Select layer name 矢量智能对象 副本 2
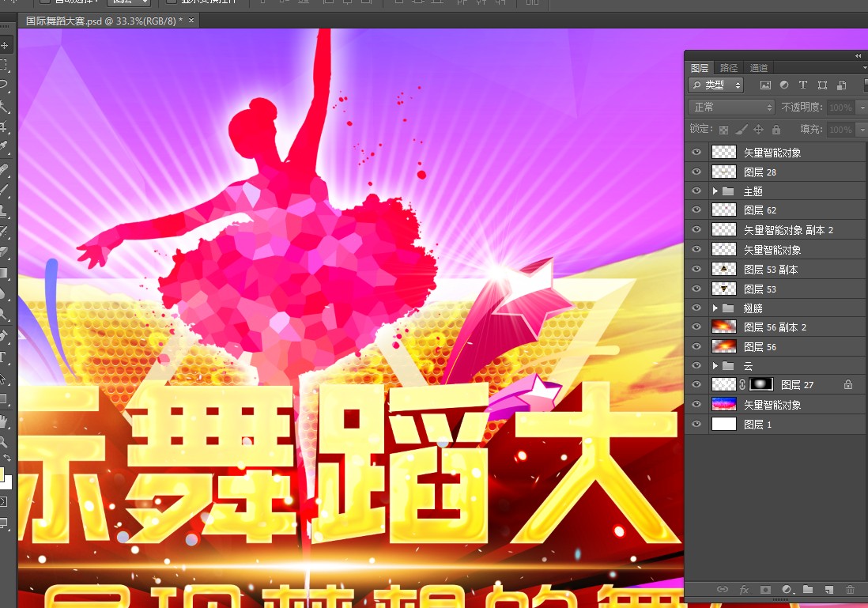This screenshot has height=608, width=868. (788, 230)
